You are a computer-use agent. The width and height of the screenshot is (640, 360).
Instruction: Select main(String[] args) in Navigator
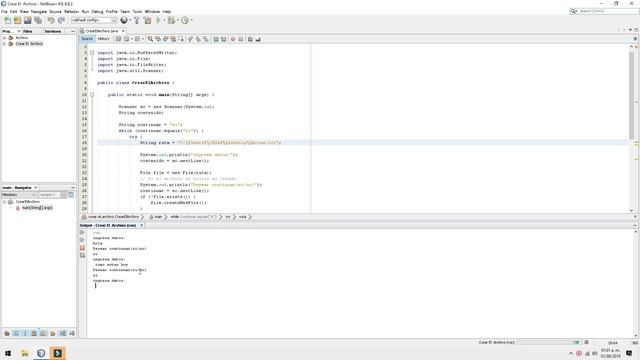pyautogui.click(x=37, y=208)
